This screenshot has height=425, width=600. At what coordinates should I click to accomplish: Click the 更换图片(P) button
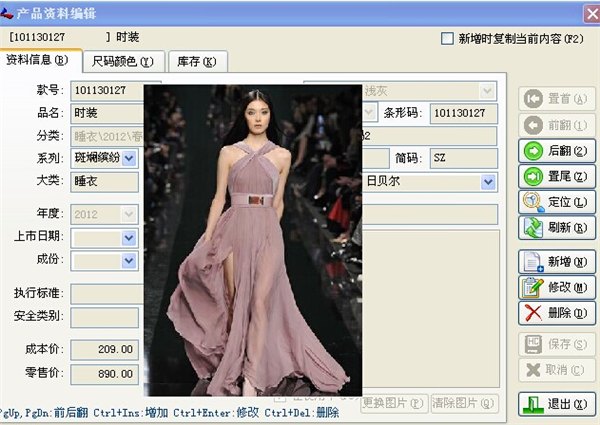[394, 403]
